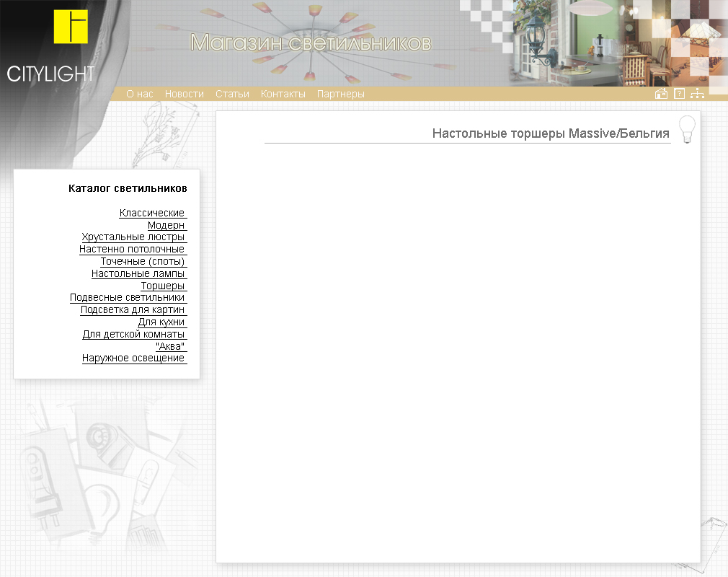Open the «Настольные лампы» link
The width and height of the screenshot is (728, 577).
click(138, 273)
